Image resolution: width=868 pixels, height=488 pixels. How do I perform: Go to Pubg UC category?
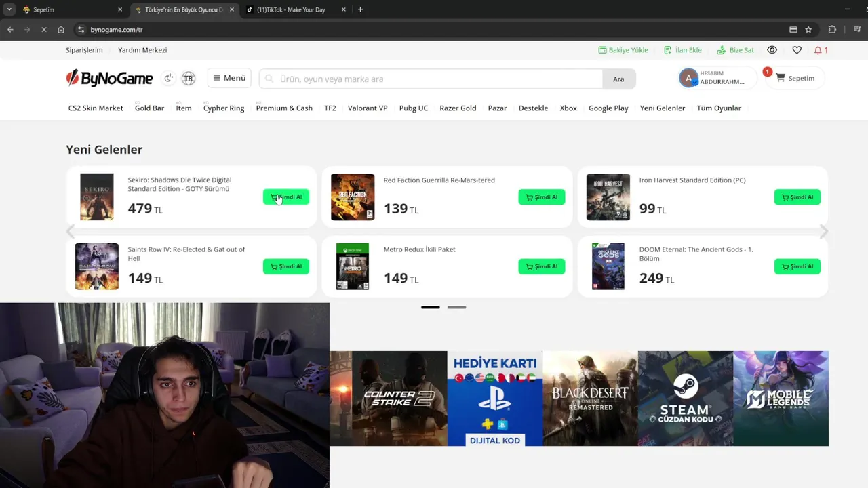point(414,108)
